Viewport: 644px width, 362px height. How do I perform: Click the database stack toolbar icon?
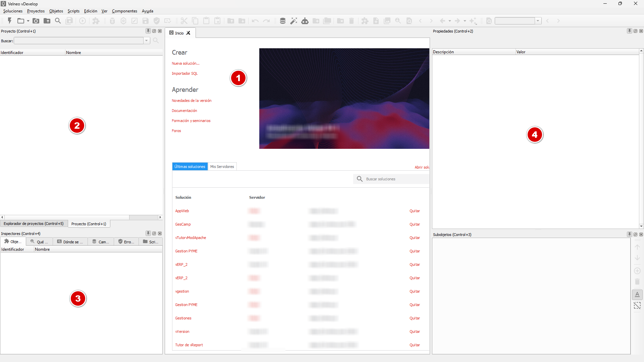282,21
